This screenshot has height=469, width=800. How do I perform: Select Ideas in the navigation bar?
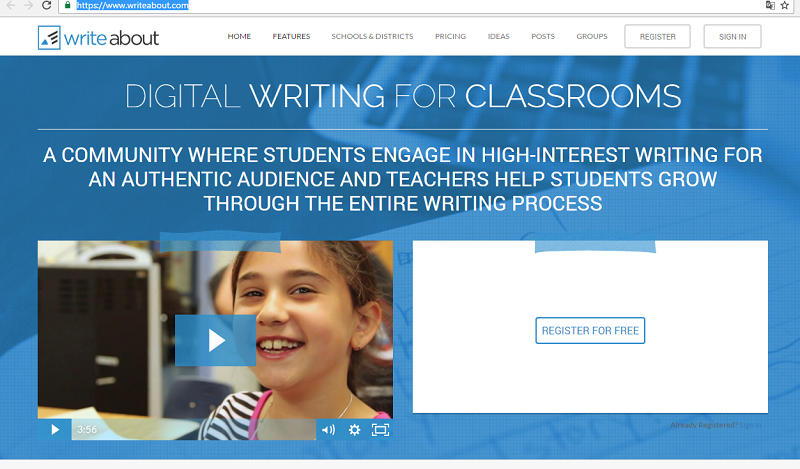498,37
